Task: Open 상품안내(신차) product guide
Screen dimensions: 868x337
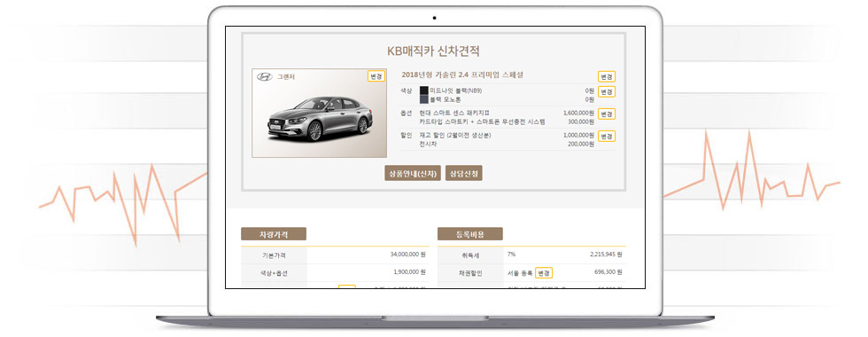Action: click(413, 174)
